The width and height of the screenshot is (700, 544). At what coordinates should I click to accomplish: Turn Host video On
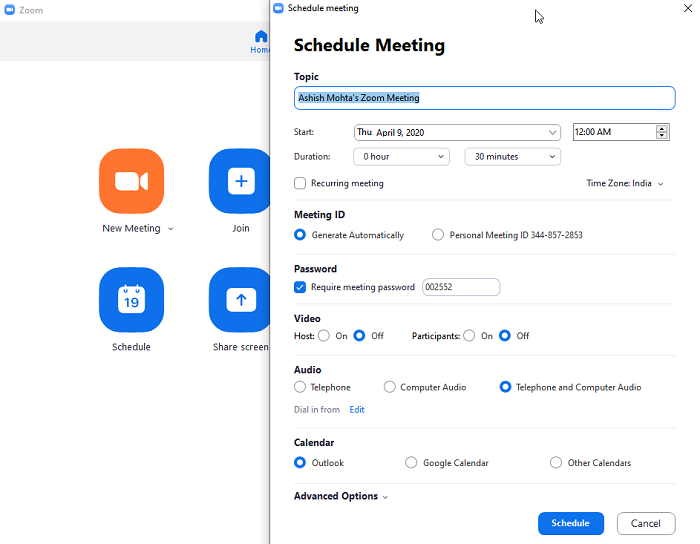(x=324, y=336)
